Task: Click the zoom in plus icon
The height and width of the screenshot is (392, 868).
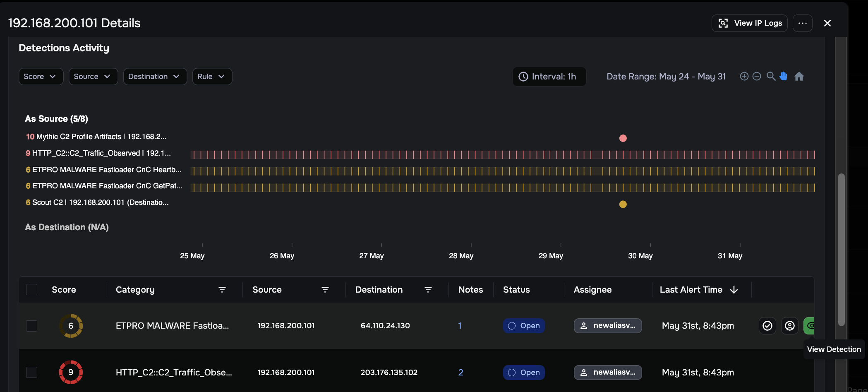Action: [744, 76]
